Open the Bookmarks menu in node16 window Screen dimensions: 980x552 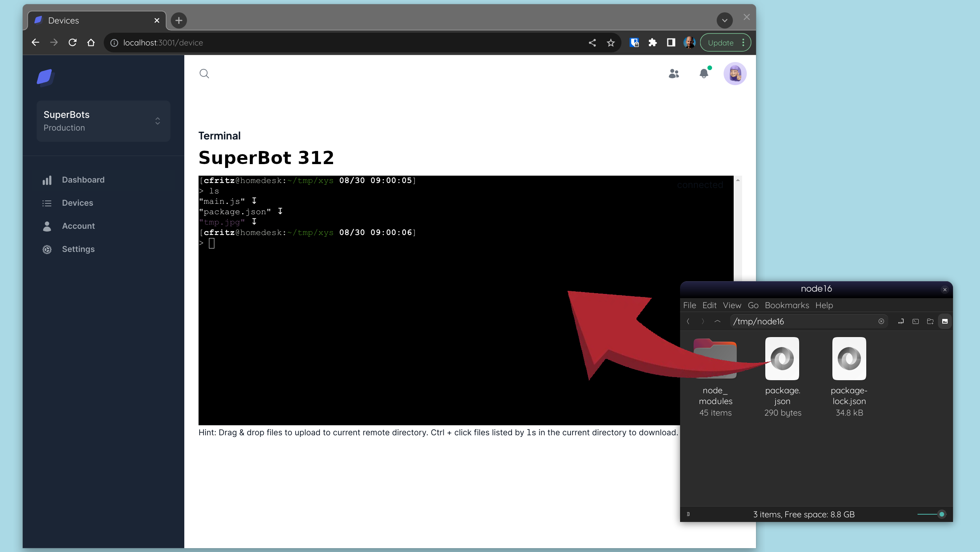tap(787, 305)
